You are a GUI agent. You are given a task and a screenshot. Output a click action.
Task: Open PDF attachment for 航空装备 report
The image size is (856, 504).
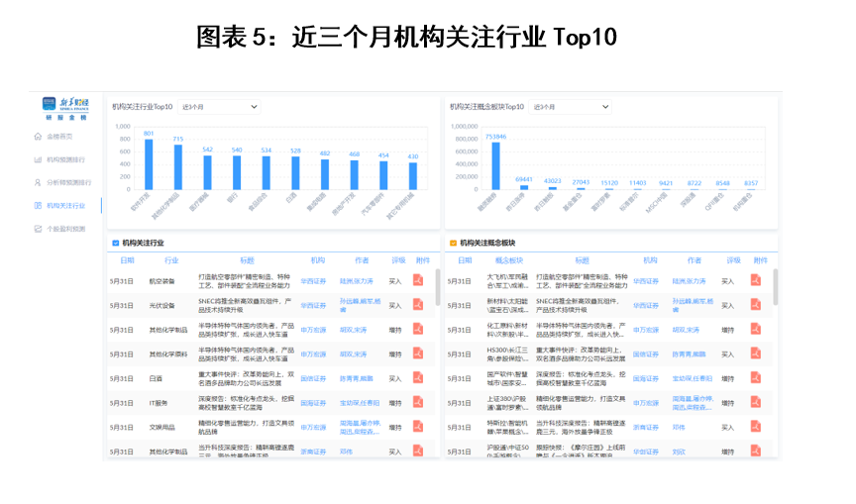pyautogui.click(x=419, y=281)
